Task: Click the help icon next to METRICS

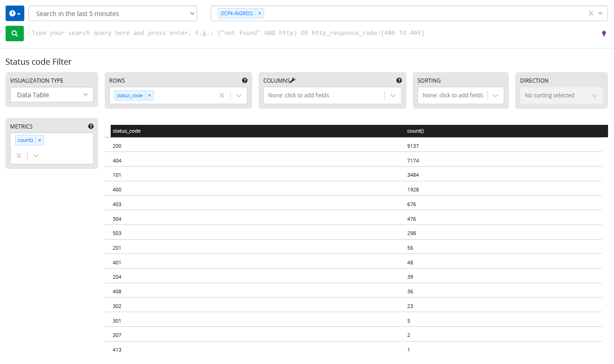Action: 91,126
